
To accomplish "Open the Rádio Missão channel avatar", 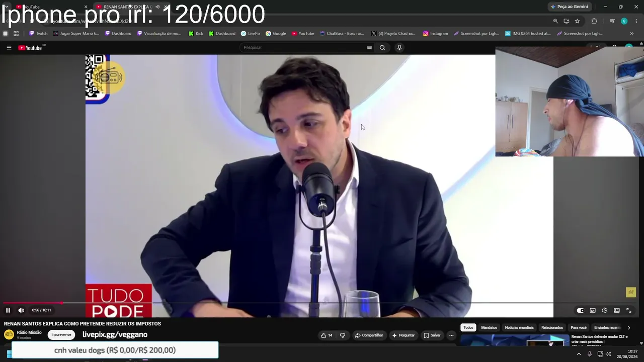I will 9,335.
